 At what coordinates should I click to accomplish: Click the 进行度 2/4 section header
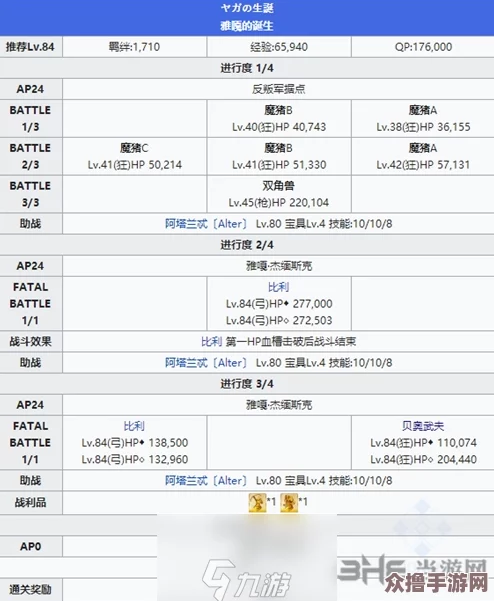(x=247, y=245)
